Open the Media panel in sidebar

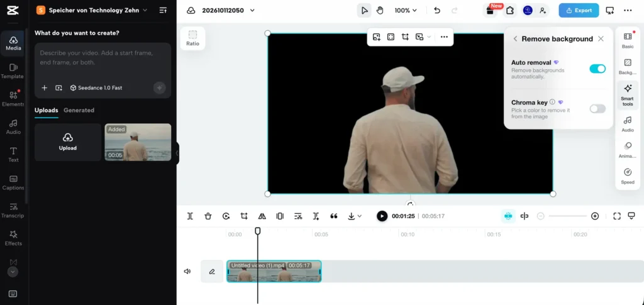point(13,43)
